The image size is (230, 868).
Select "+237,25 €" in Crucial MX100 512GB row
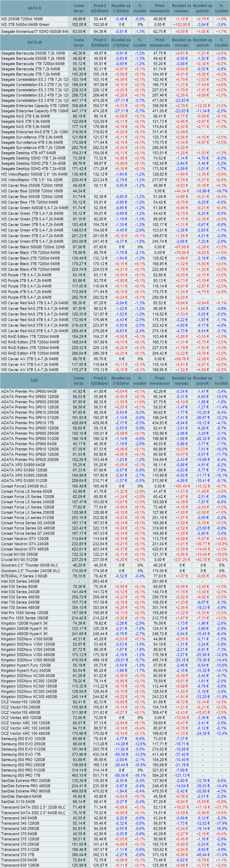click(x=181, y=560)
